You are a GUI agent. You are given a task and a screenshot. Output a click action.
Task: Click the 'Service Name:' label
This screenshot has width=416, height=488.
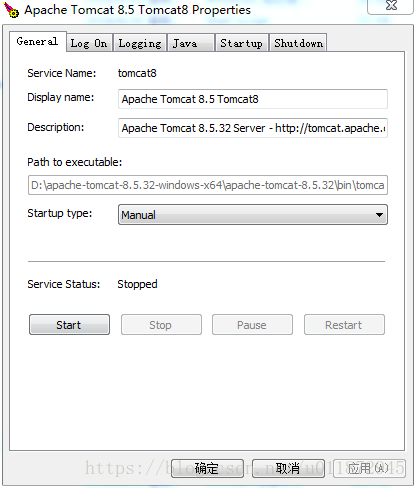coord(62,73)
